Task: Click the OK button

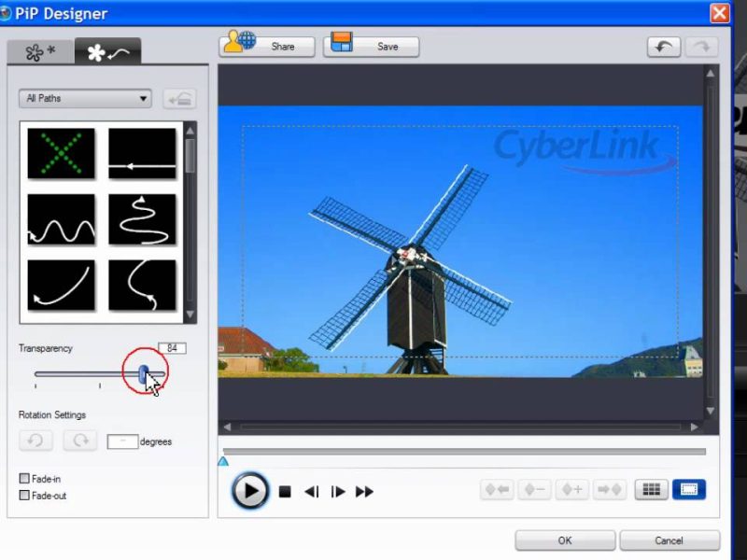Action: pos(565,540)
